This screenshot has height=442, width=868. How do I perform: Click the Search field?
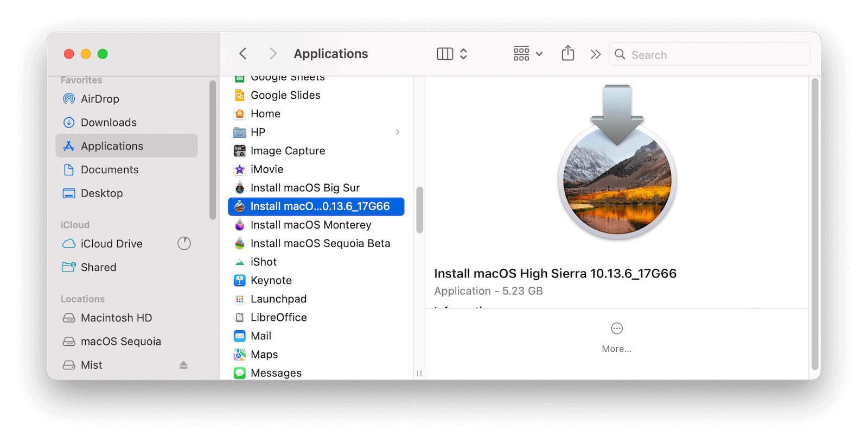[710, 54]
